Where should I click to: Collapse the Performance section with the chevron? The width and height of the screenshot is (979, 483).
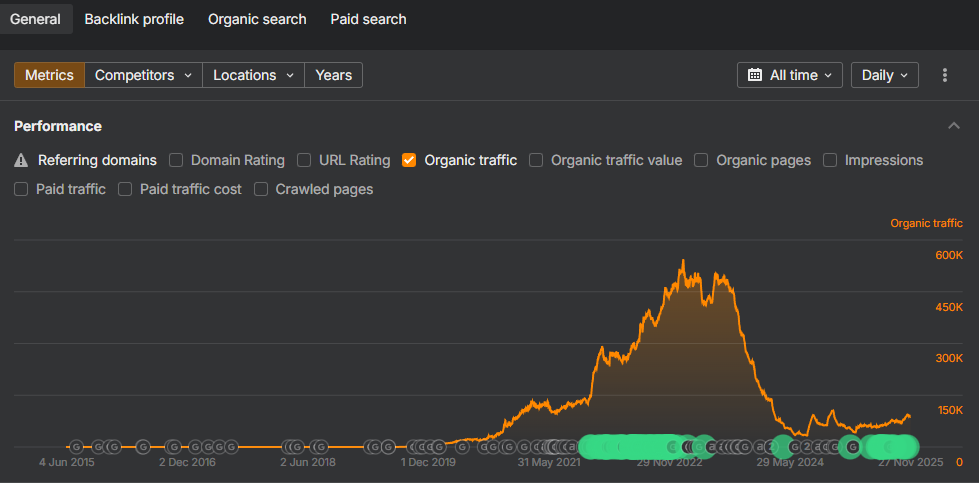pyautogui.click(x=953, y=126)
